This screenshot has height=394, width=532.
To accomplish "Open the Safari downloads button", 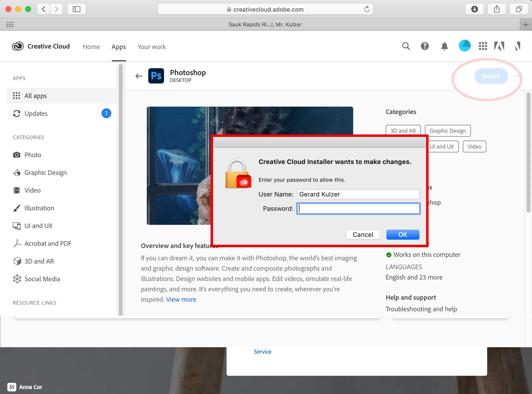I will [474, 9].
